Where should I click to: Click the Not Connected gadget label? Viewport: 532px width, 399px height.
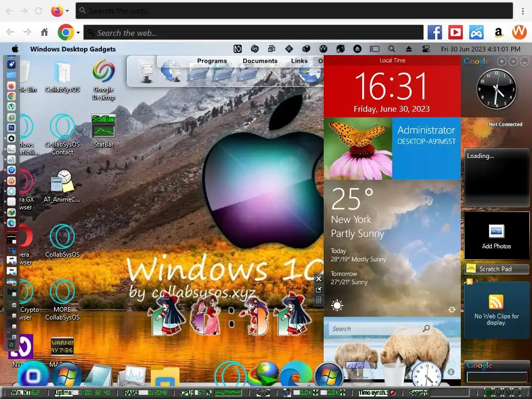pos(505,124)
